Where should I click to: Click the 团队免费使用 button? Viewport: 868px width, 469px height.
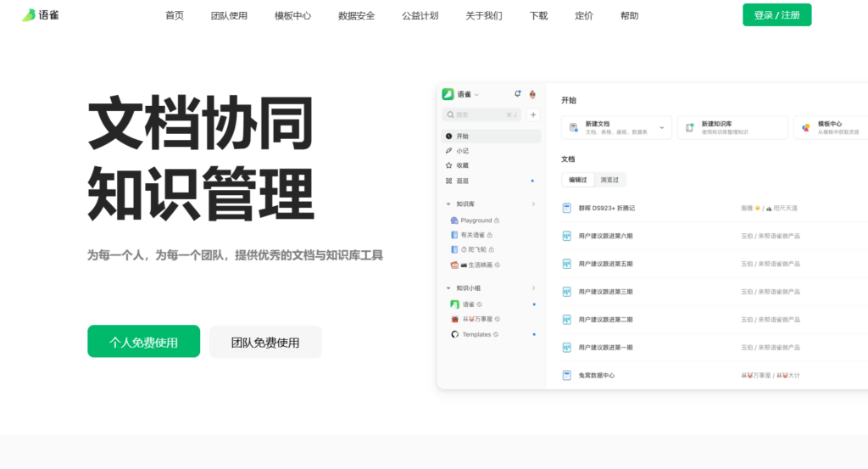(265, 342)
